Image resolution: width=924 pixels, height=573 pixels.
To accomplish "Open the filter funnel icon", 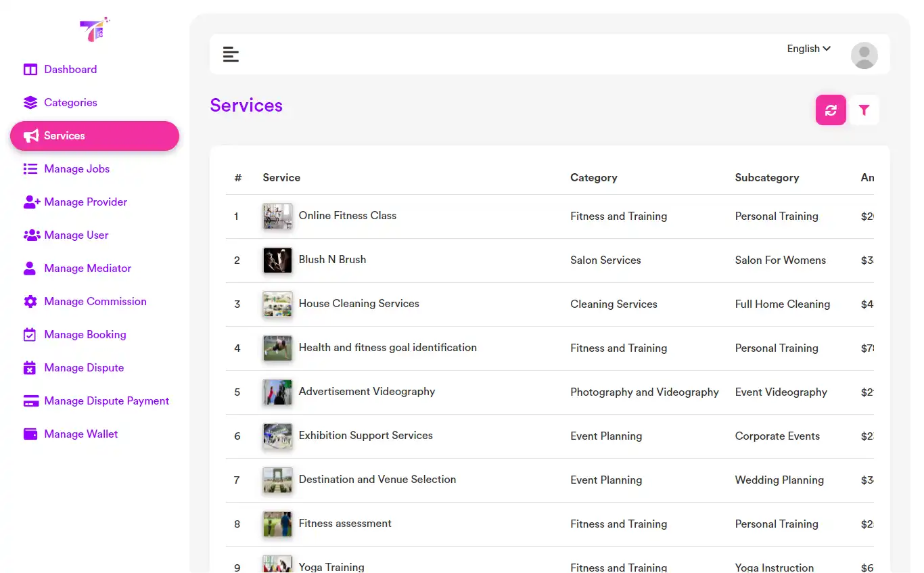I will [864, 110].
